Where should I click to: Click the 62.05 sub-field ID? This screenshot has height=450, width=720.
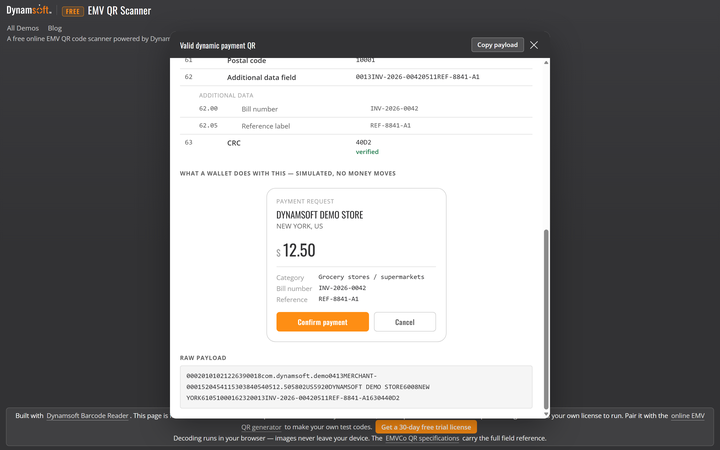click(x=208, y=125)
